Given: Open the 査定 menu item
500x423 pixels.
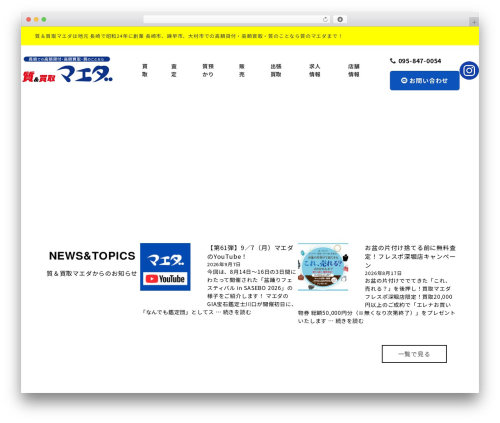Looking at the screenshot, I should (x=174, y=70).
